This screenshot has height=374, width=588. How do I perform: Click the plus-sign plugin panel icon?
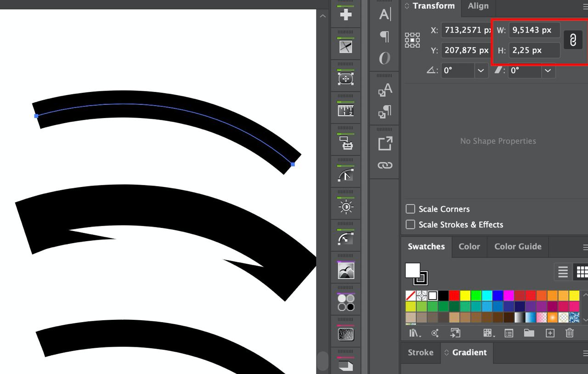point(346,14)
